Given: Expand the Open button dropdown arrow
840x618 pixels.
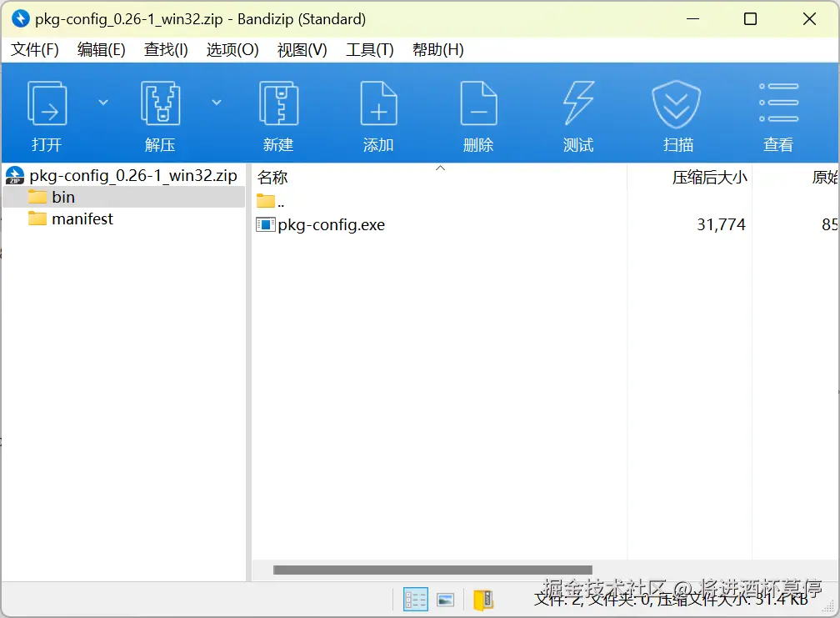Looking at the screenshot, I should click(103, 103).
